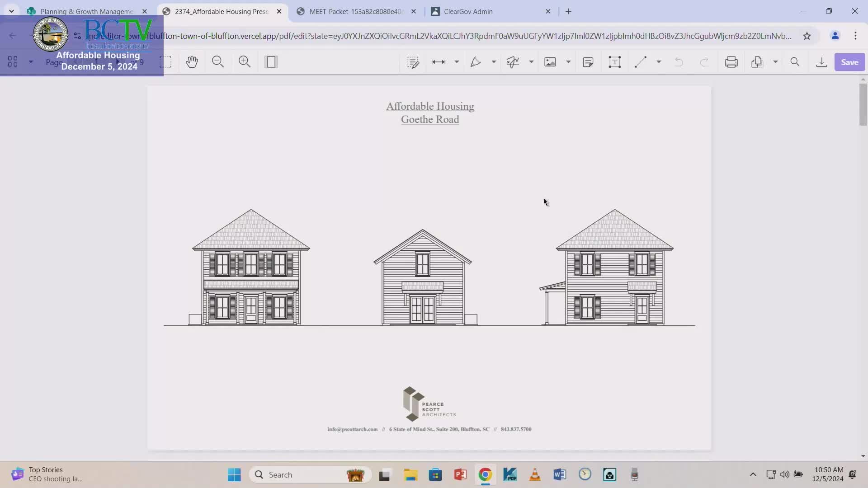Screen dimensions: 868x488
Task: Click the Goethe Road title text
Action: point(430,119)
